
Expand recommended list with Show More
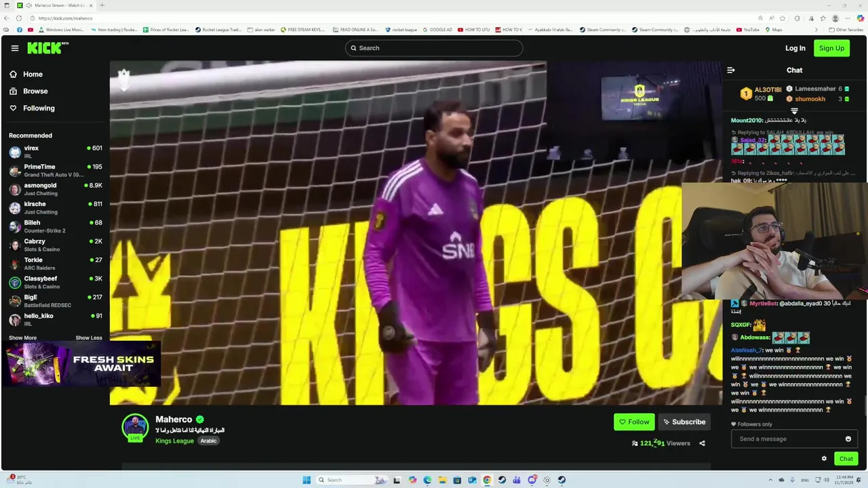(22, 338)
